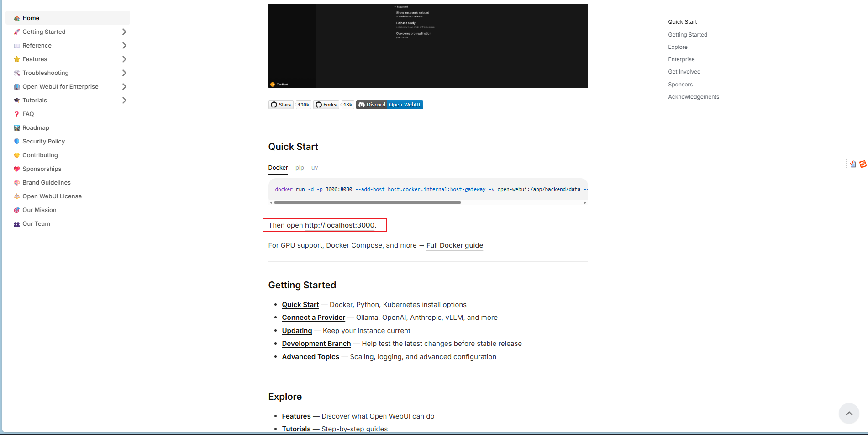The image size is (868, 435).
Task: Open the Security Policy sidebar page
Action: click(x=44, y=142)
